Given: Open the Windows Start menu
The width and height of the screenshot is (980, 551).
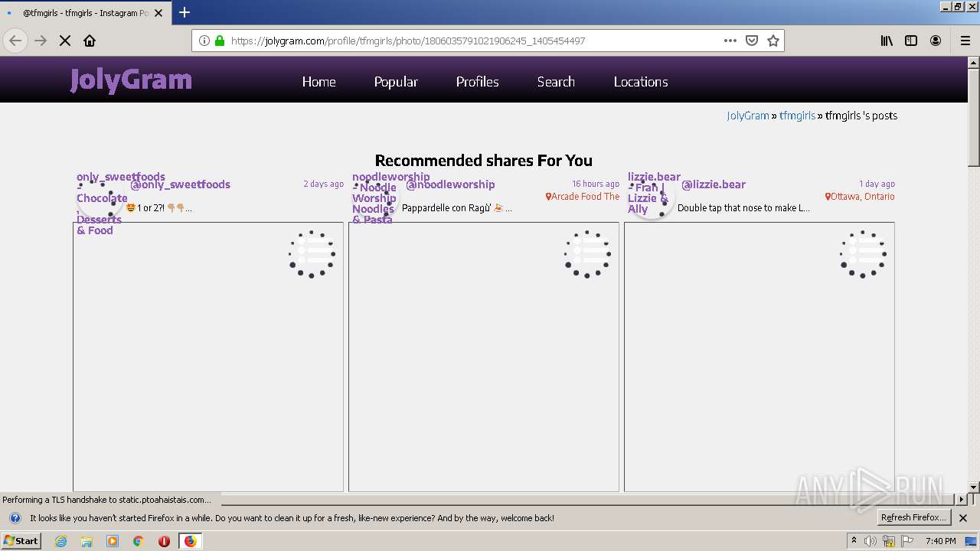Looking at the screenshot, I should coord(21,540).
